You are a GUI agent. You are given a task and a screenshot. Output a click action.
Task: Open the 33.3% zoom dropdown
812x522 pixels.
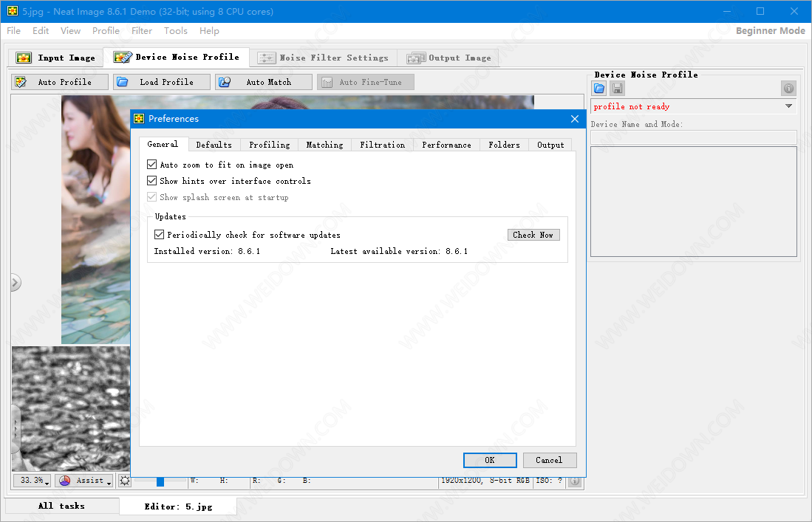click(32, 481)
